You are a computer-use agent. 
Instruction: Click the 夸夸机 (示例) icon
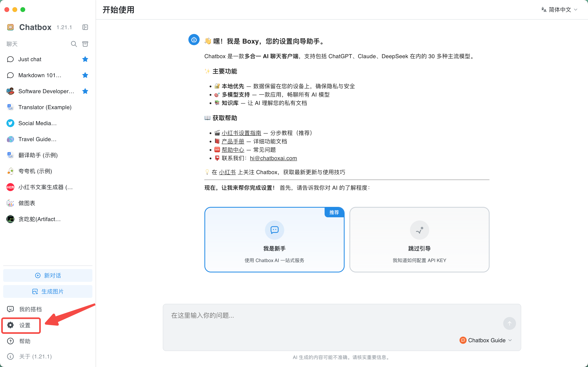coord(10,171)
